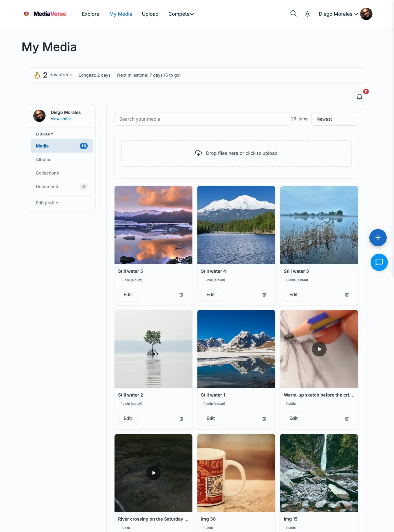
Task: Edit the Still water 4 item
Action: [211, 295]
